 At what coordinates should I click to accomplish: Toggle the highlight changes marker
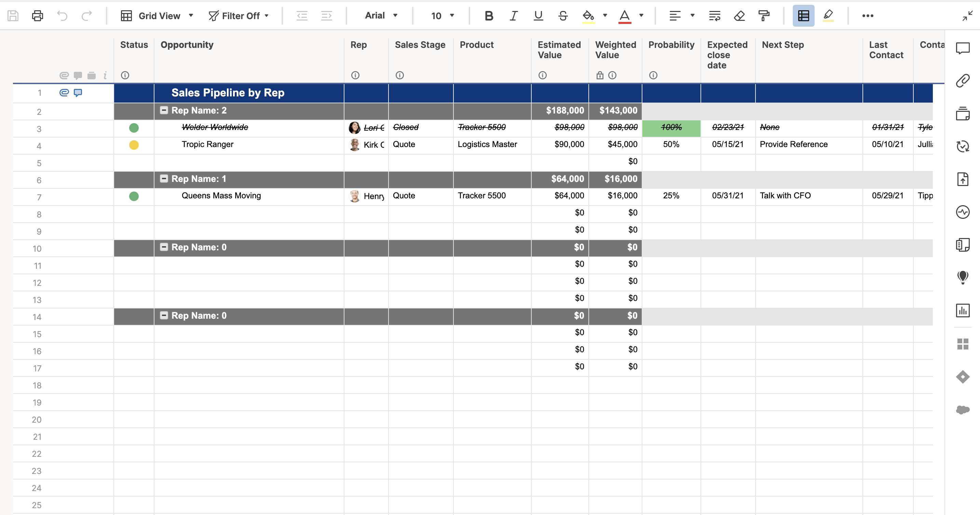828,16
